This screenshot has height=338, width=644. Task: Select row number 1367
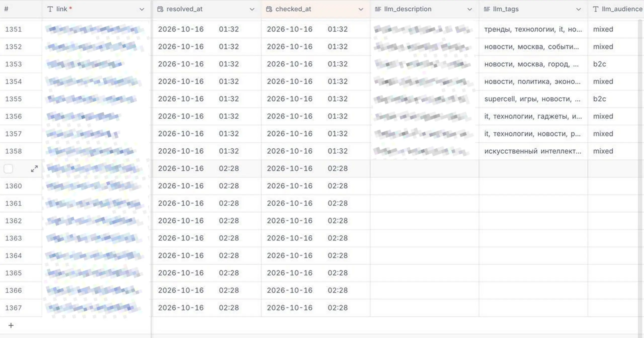[x=13, y=308]
